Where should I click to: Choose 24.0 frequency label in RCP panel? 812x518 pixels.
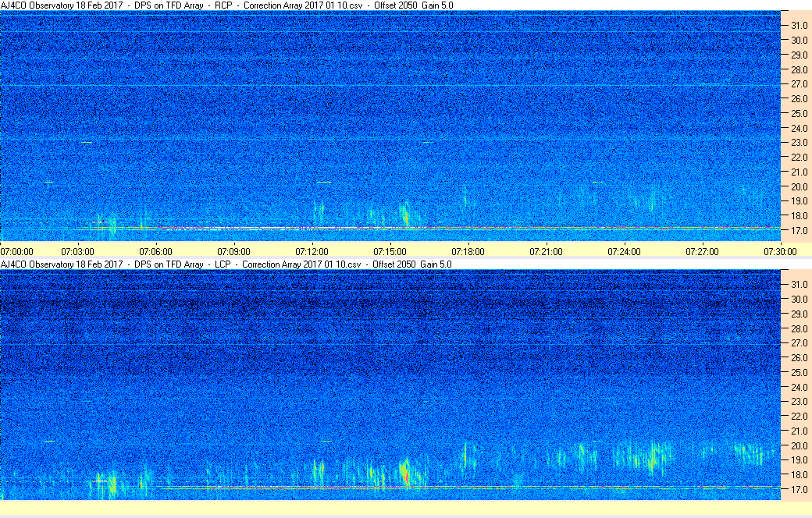click(799, 128)
